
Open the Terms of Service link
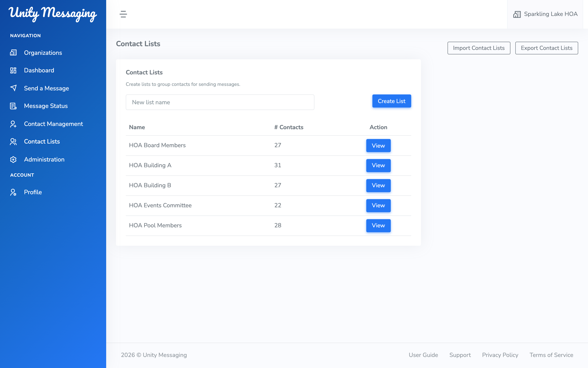551,355
